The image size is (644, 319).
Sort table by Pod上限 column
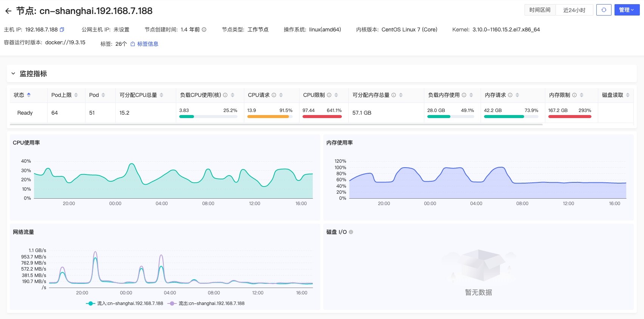tap(76, 95)
